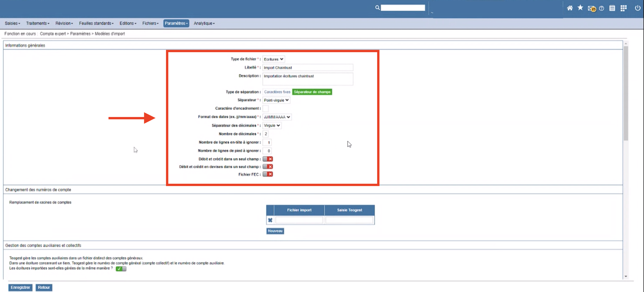Viewport: 644px width, 292px height.
Task: Click the top search input box
Action: click(x=403, y=8)
